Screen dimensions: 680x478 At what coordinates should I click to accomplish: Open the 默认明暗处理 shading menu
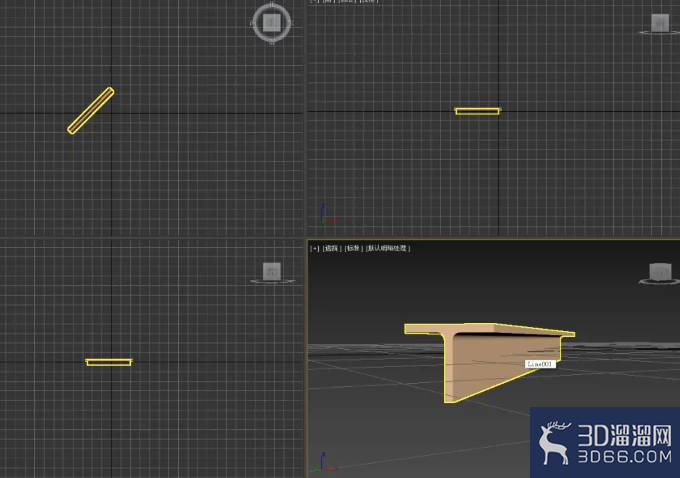coord(388,248)
